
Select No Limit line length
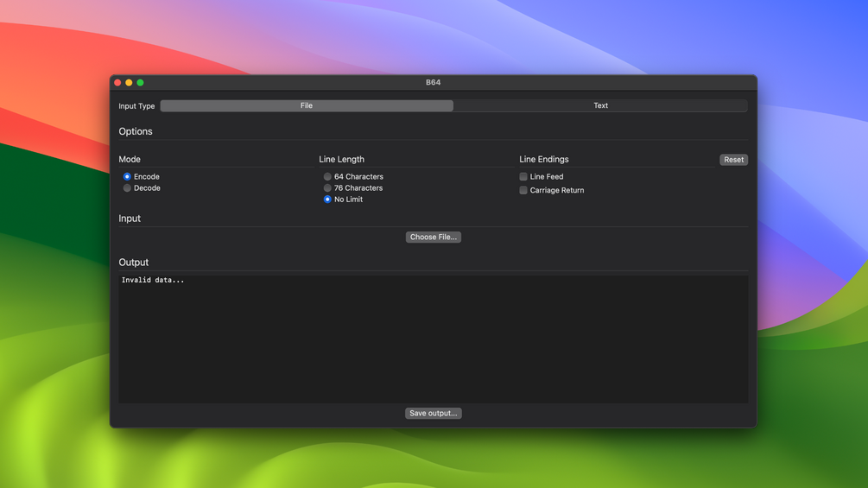pos(327,200)
